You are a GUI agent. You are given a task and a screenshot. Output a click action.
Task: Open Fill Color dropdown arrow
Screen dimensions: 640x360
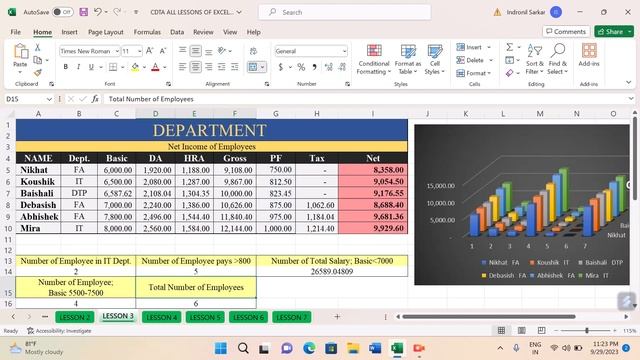point(144,67)
